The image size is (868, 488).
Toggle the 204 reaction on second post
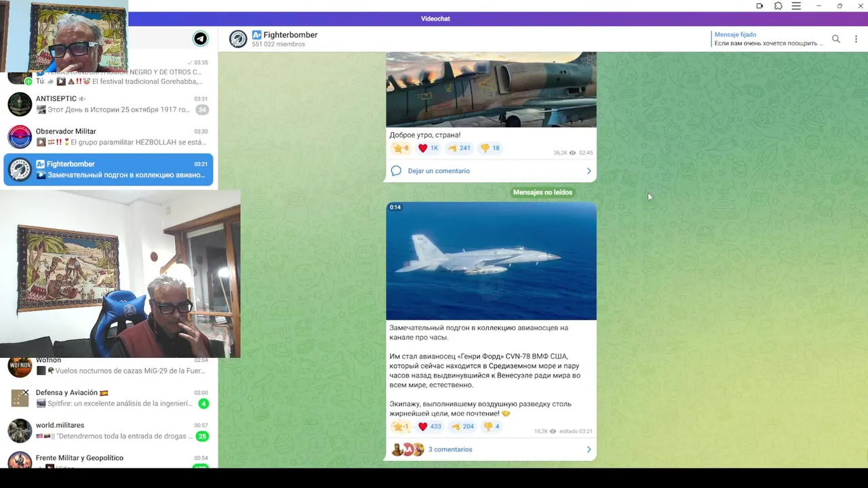pos(462,426)
